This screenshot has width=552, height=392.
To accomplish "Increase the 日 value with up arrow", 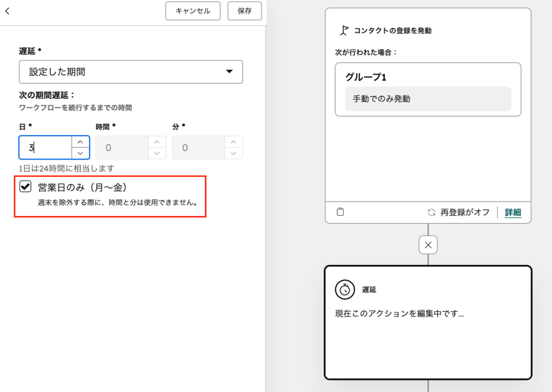I will point(80,141).
